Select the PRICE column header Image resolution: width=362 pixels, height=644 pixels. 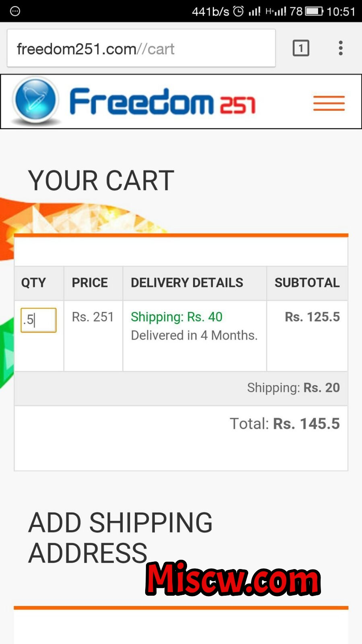coord(90,283)
